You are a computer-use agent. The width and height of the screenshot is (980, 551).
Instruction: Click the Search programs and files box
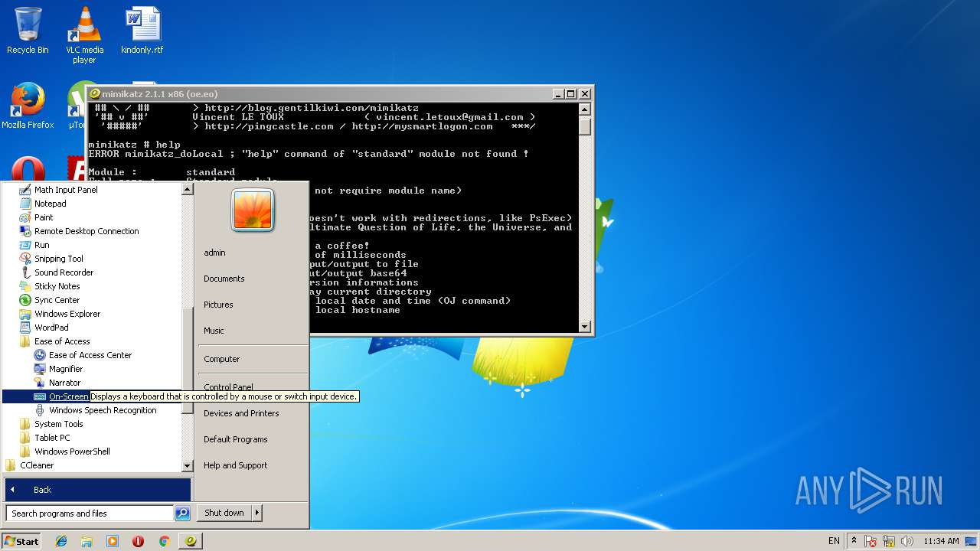pos(90,514)
